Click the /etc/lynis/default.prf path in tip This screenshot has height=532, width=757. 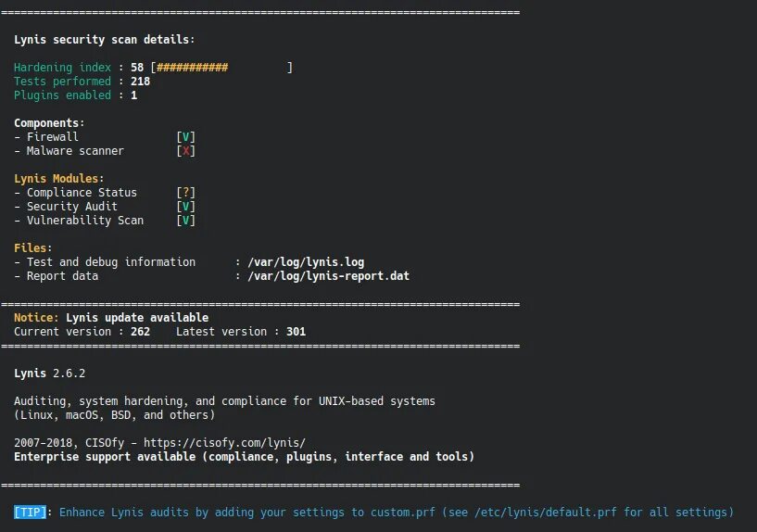(546, 513)
